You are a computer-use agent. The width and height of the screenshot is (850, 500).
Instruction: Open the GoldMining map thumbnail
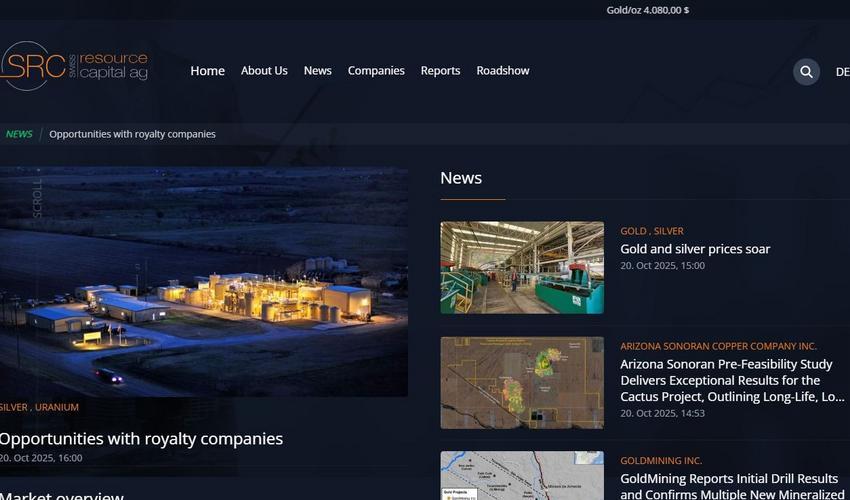(521, 476)
